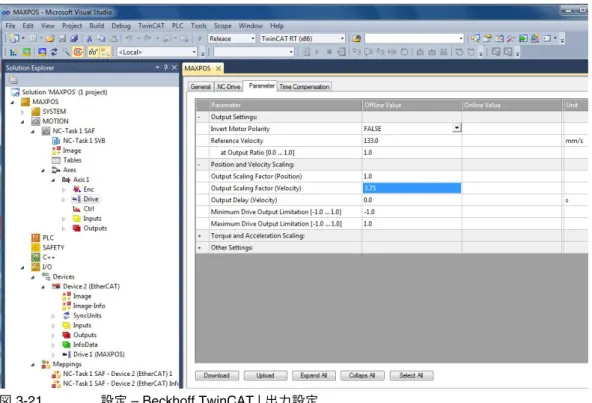Click the Reload Devices arrows icon

(54, 52)
